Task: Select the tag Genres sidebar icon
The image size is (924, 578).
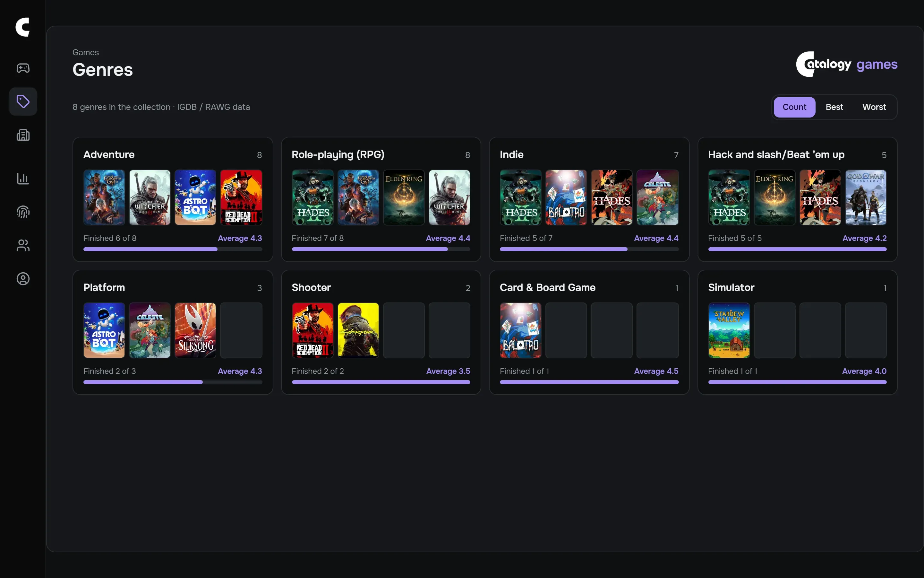Action: (x=23, y=101)
